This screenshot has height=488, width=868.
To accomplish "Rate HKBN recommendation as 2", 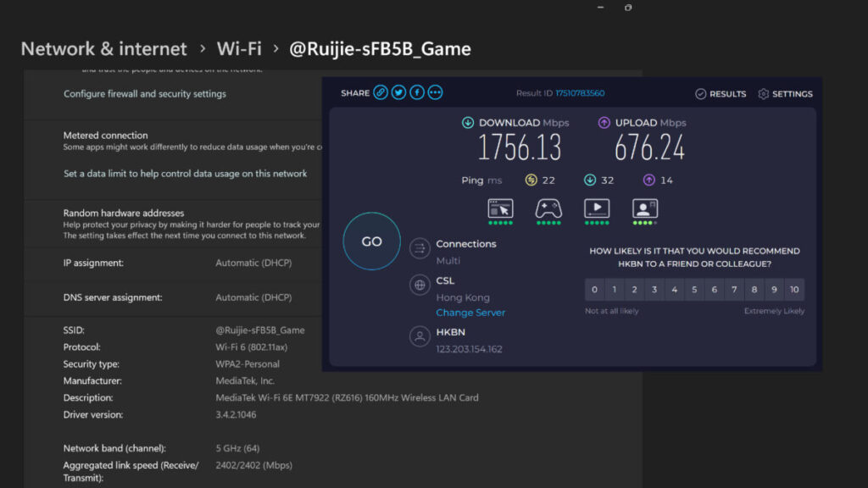I will coord(634,290).
